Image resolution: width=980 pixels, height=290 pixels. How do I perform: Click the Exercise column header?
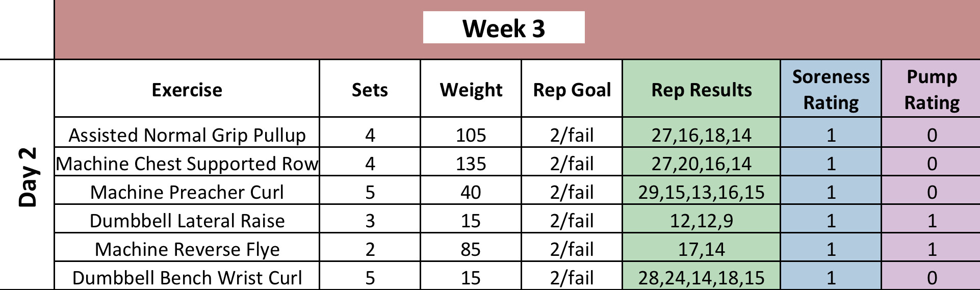(x=187, y=90)
